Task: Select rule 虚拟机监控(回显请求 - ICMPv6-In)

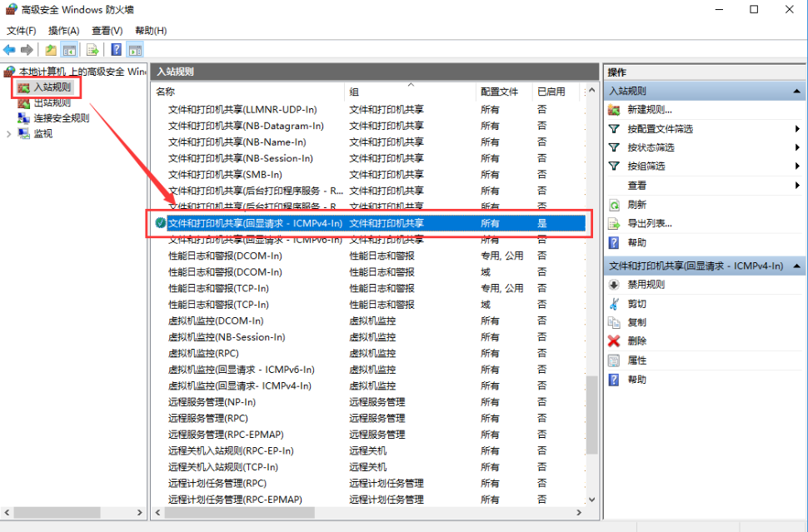Action: click(242, 370)
